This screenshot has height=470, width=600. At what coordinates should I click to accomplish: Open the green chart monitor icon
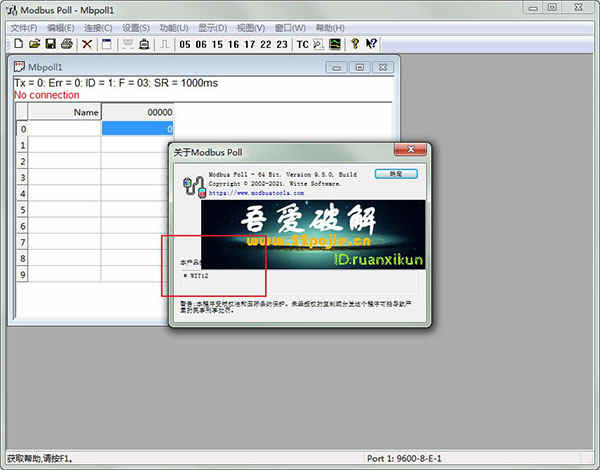point(335,44)
